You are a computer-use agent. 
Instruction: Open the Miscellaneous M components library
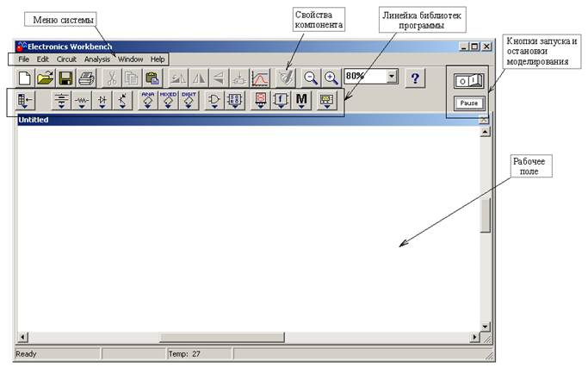point(301,101)
